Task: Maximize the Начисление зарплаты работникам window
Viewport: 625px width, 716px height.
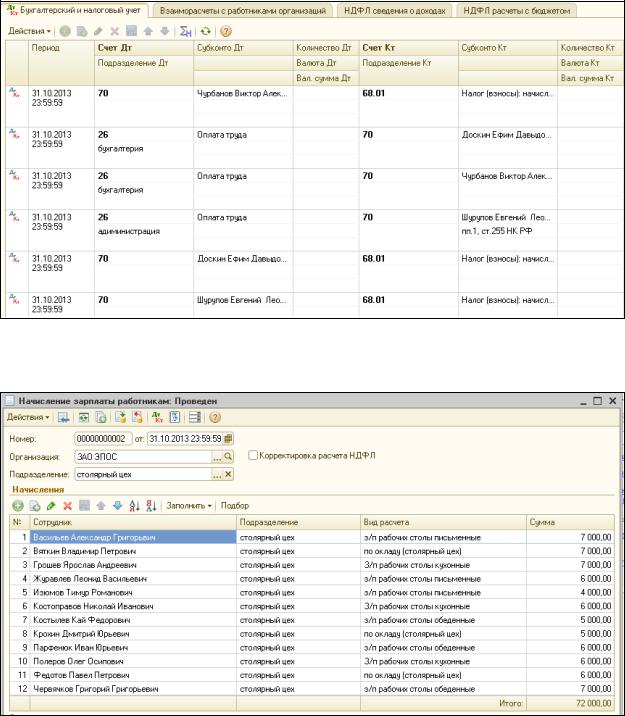Action: (597, 401)
